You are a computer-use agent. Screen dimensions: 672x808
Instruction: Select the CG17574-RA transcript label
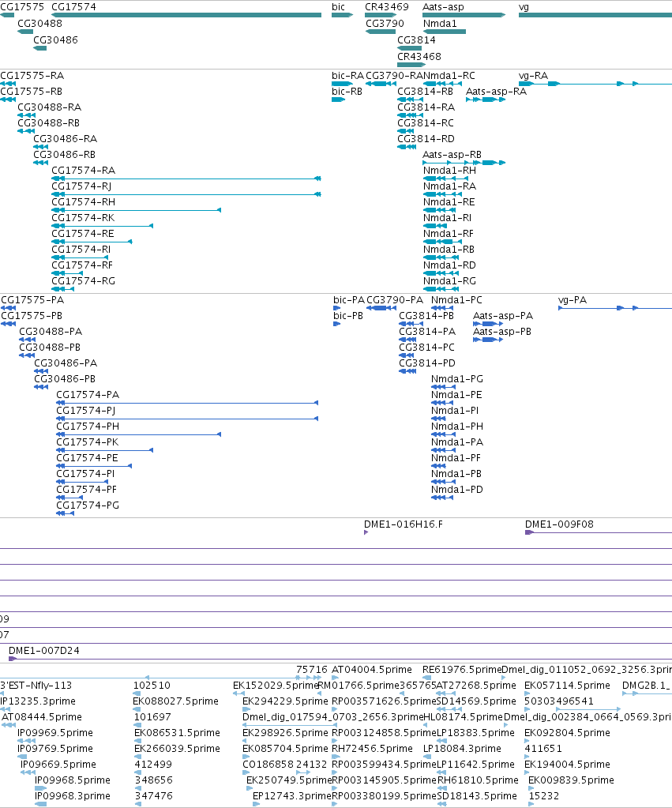84,170
